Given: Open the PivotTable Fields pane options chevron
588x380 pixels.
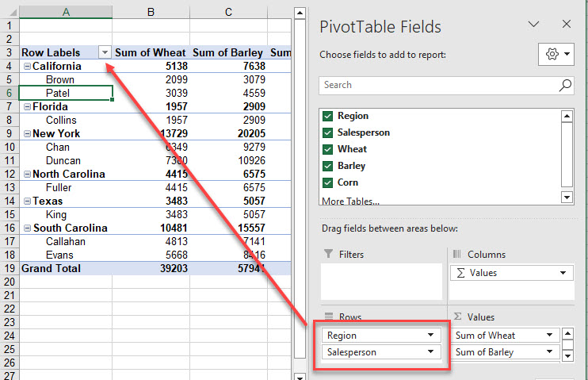Looking at the screenshot, I should tap(533, 25).
